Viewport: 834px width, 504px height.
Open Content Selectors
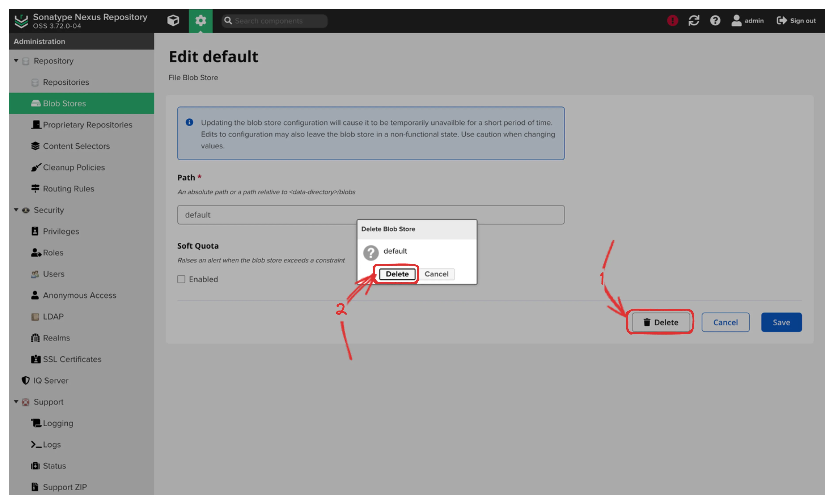pyautogui.click(x=76, y=146)
